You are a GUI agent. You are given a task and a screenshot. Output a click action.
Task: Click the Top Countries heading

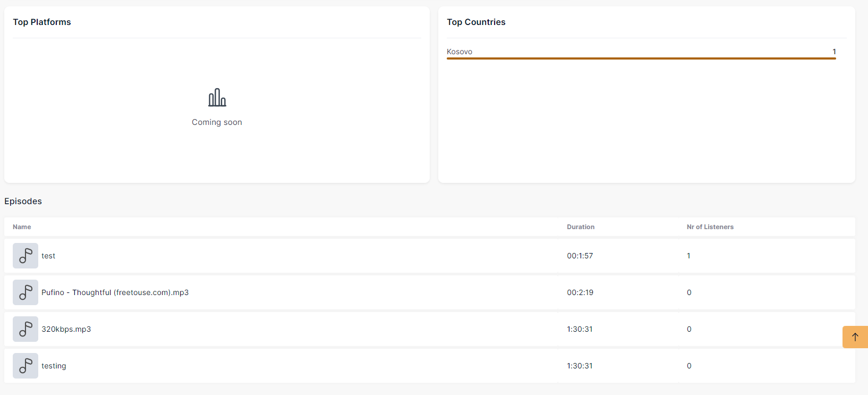(476, 22)
